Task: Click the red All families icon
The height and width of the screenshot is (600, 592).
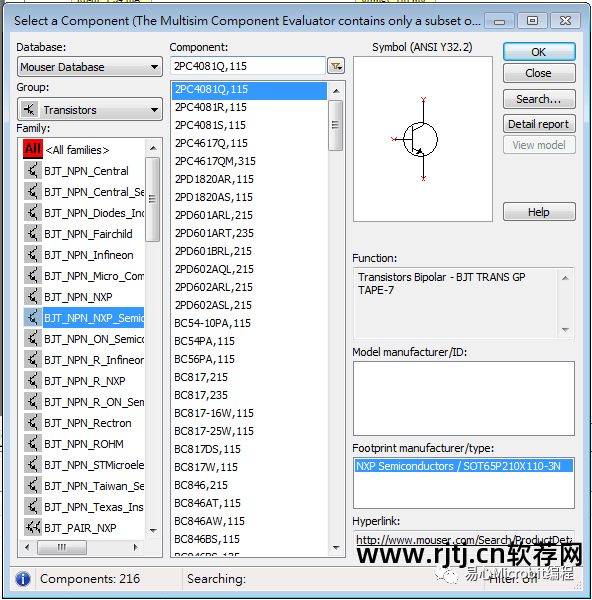Action: (33, 149)
